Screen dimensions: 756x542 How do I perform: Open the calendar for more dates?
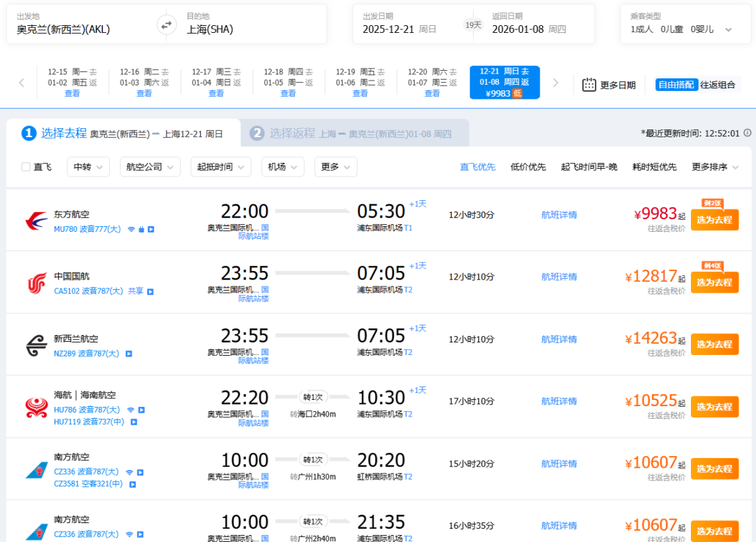[x=608, y=85]
